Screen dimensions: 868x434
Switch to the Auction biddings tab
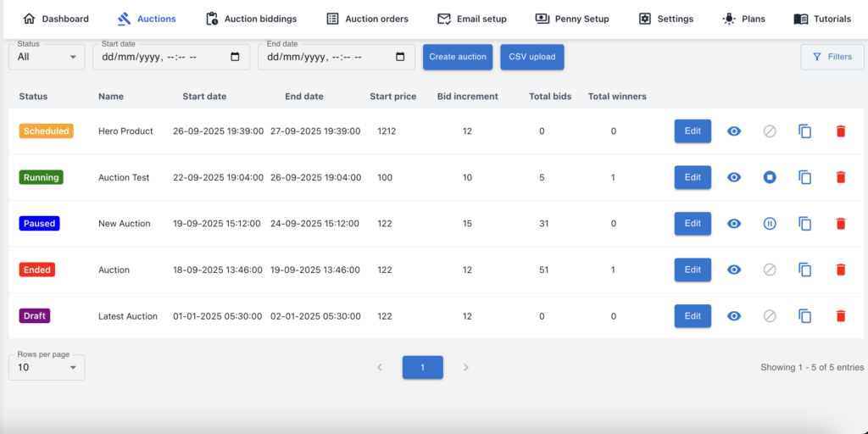click(x=251, y=19)
